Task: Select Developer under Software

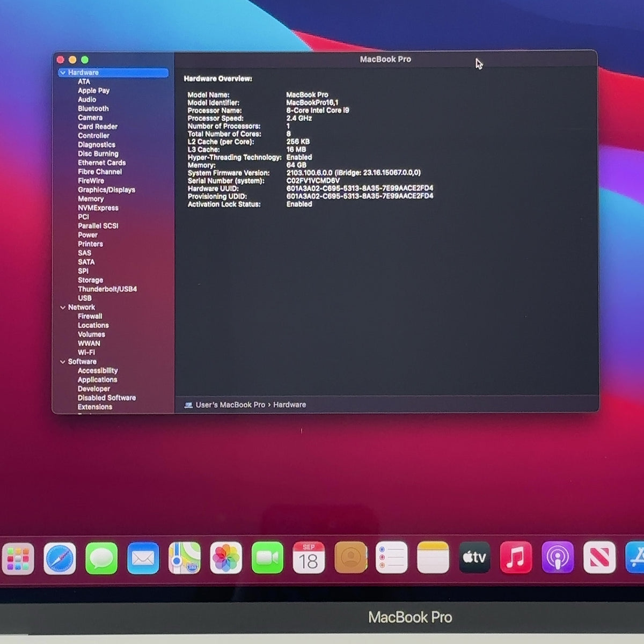Action: 93,389
